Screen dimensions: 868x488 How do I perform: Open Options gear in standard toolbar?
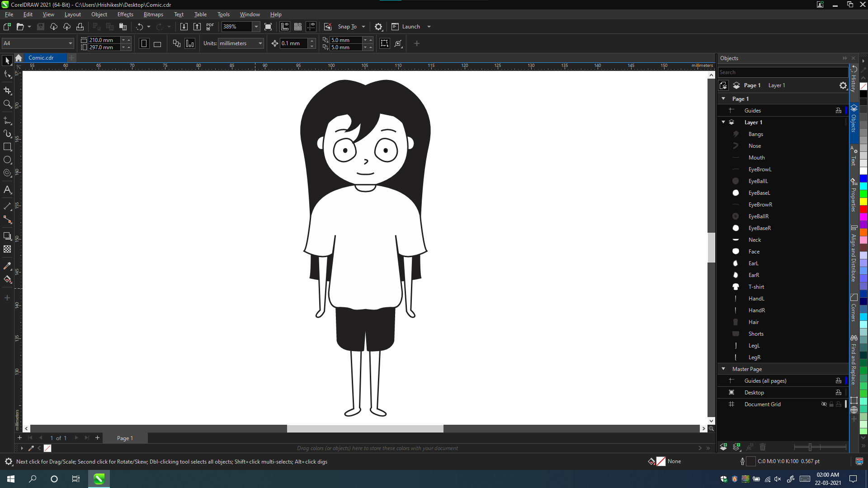[x=379, y=27]
